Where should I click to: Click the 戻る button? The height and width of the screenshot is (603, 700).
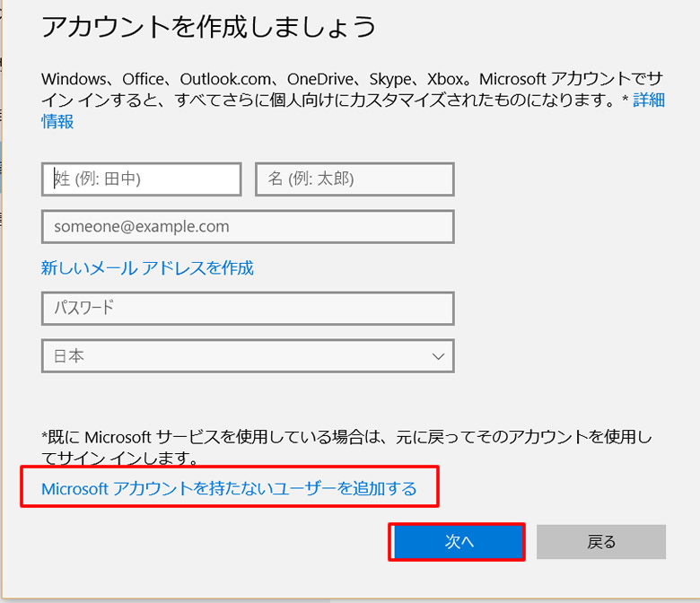point(601,541)
